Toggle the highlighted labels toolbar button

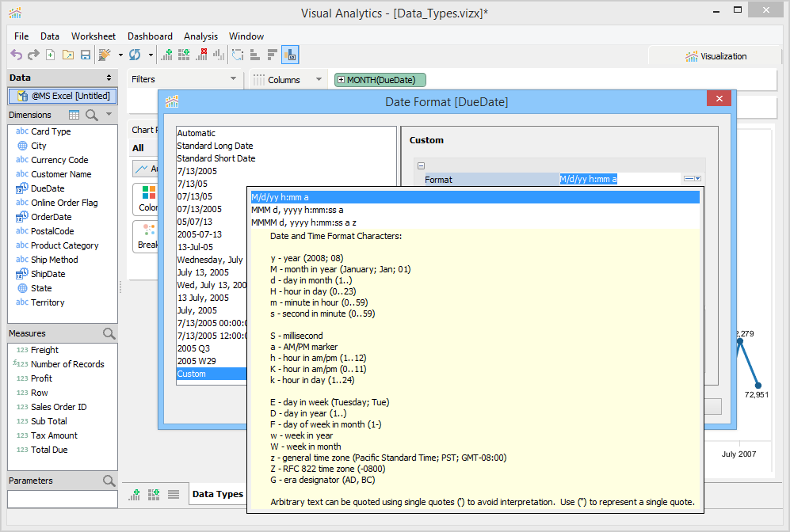(x=290, y=55)
